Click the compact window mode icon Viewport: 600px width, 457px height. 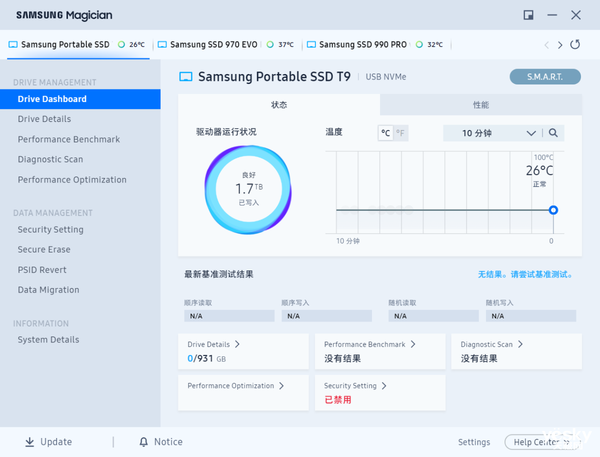pyautogui.click(x=528, y=14)
